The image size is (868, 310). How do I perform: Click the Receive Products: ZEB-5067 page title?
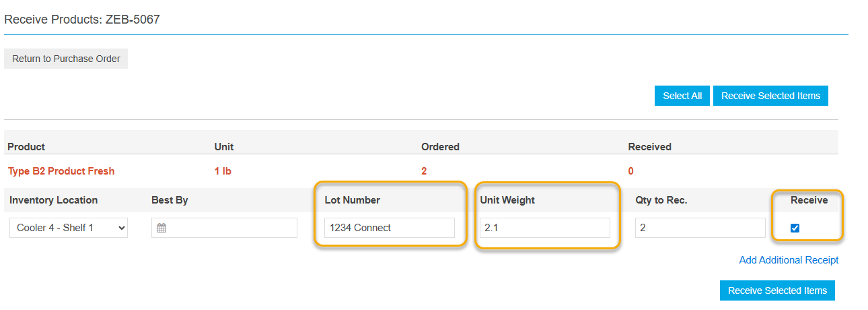(82, 20)
